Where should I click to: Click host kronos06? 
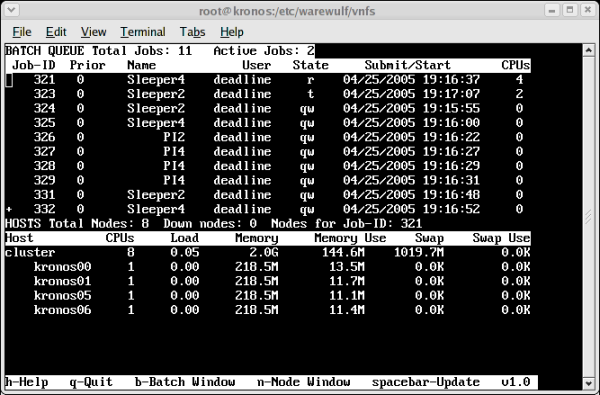(62, 310)
